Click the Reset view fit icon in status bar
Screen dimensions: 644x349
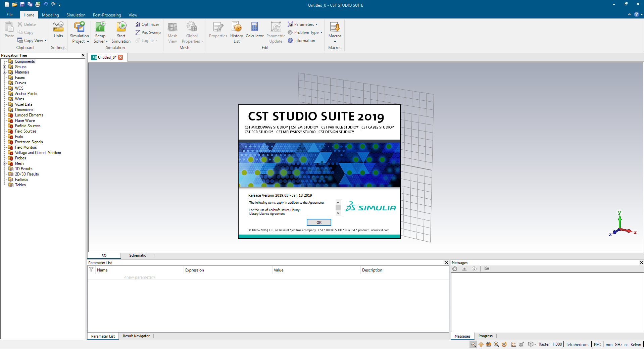[x=514, y=344]
